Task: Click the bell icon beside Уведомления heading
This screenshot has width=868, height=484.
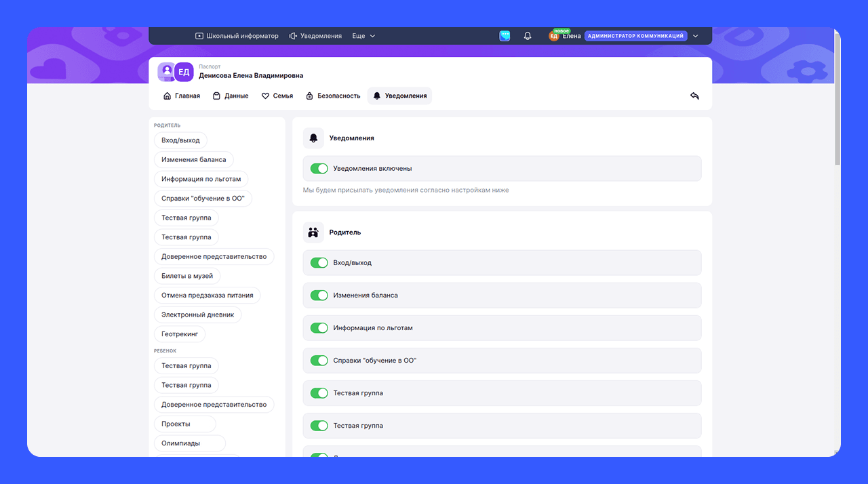Action: (x=313, y=138)
